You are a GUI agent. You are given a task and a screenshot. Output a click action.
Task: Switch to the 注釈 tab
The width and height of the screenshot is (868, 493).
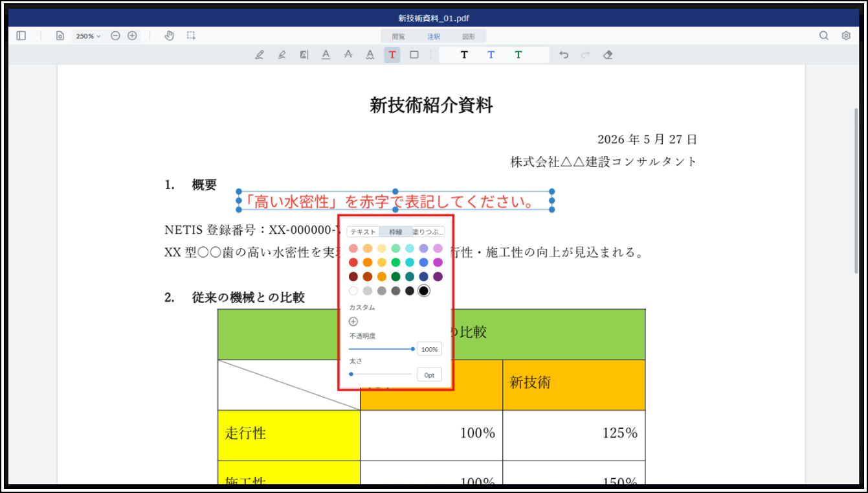tap(434, 36)
